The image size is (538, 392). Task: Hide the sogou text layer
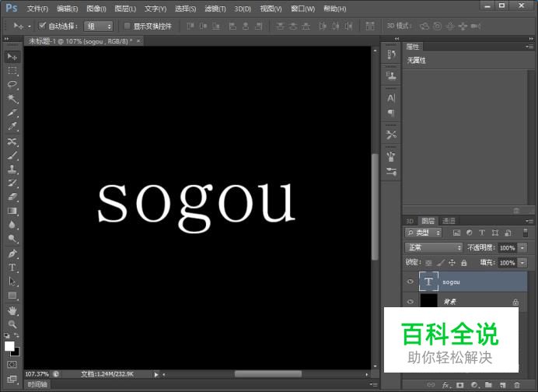click(x=410, y=282)
